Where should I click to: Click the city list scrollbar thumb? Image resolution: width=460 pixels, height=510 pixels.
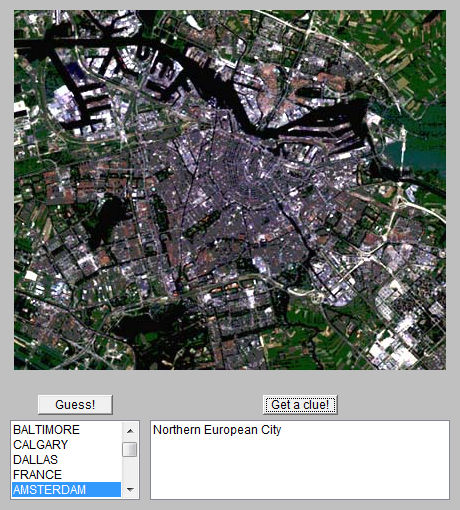click(x=130, y=449)
